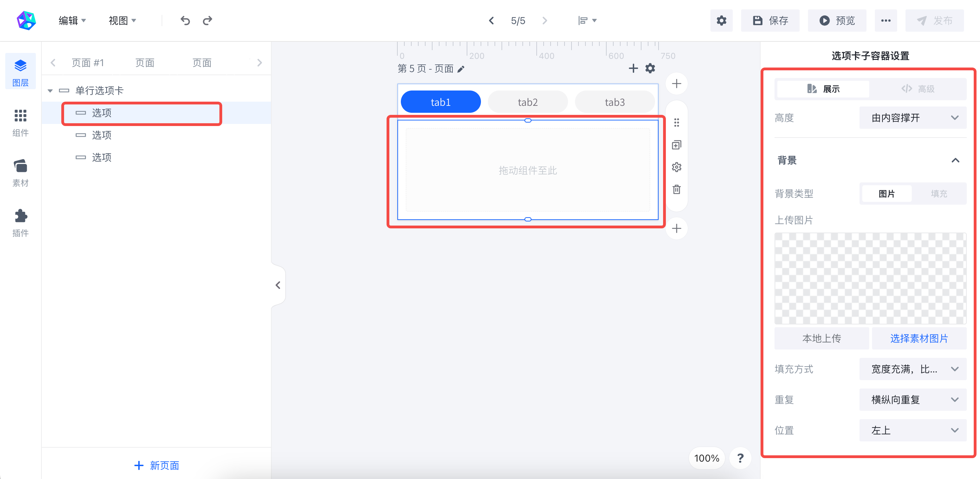The height and width of the screenshot is (479, 980).
Task: Click the pencil icon to rename page
Action: click(461, 69)
